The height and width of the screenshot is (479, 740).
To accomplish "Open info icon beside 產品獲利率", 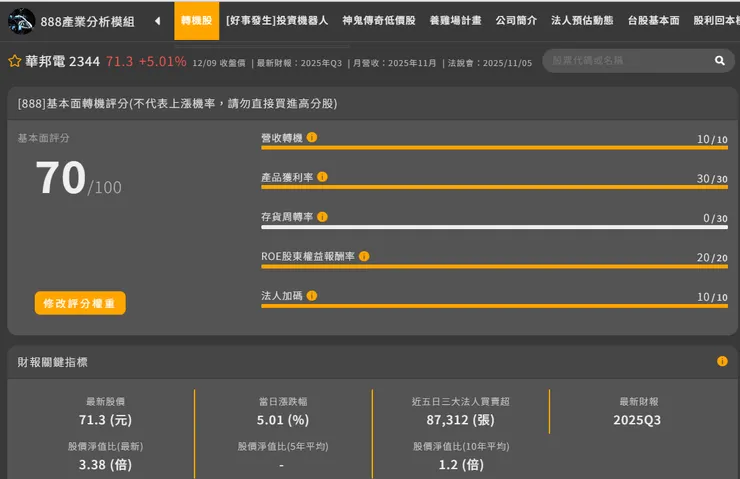I will pyautogui.click(x=322, y=177).
